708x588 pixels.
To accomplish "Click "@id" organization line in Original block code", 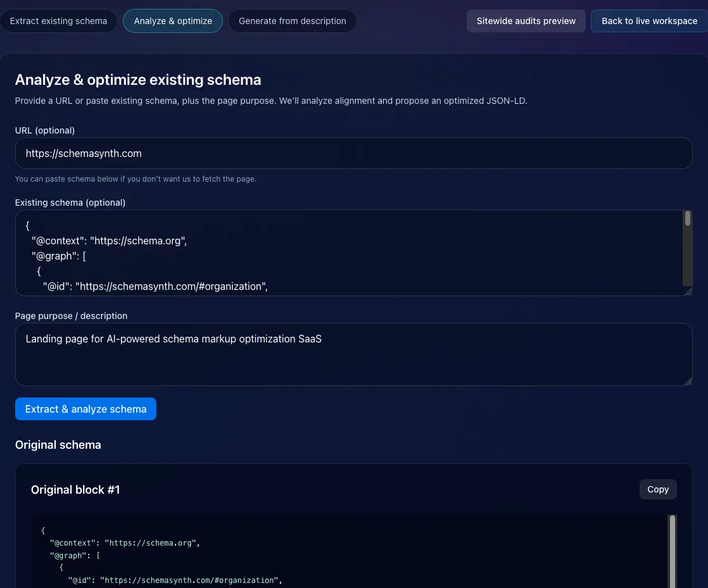I will tap(175, 580).
